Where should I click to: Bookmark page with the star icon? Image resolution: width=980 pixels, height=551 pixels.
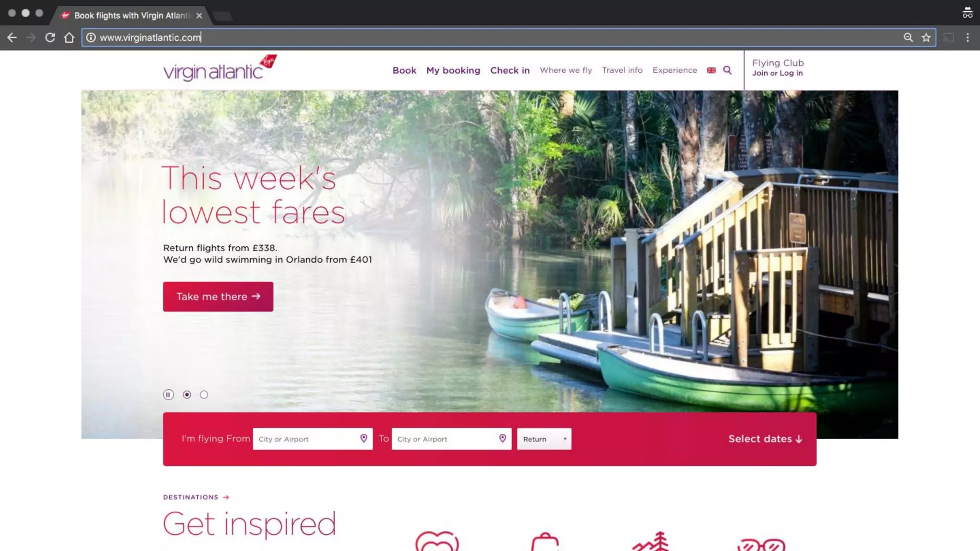click(x=926, y=37)
